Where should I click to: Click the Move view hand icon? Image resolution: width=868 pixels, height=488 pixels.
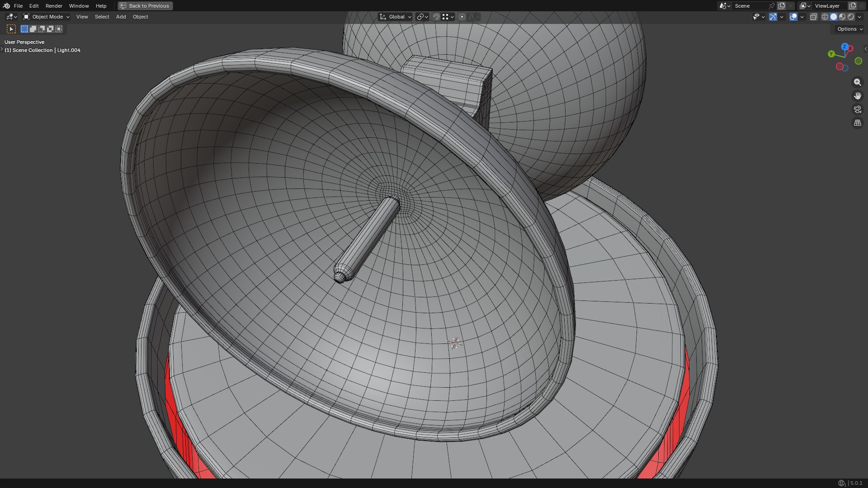[857, 96]
